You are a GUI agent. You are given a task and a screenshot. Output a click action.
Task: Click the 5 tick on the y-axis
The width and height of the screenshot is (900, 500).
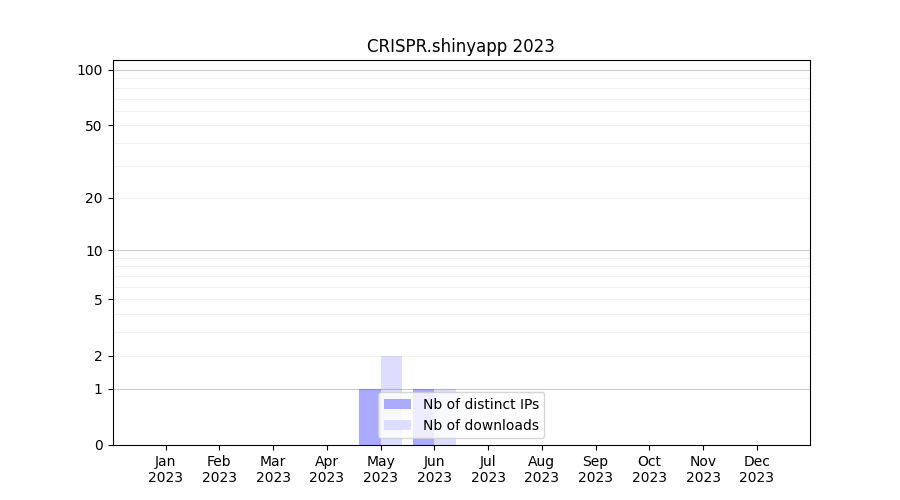98,300
